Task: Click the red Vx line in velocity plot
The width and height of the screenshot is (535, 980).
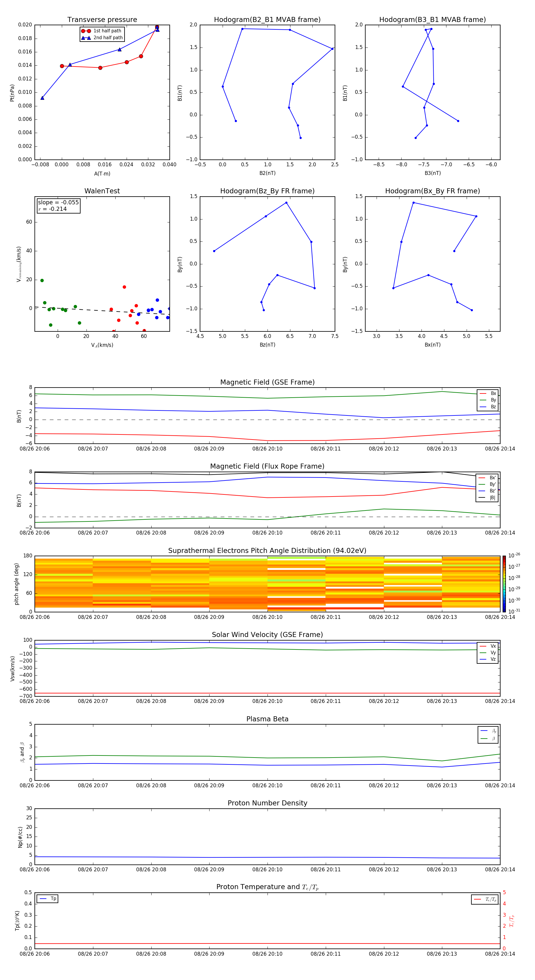Action: [267, 693]
